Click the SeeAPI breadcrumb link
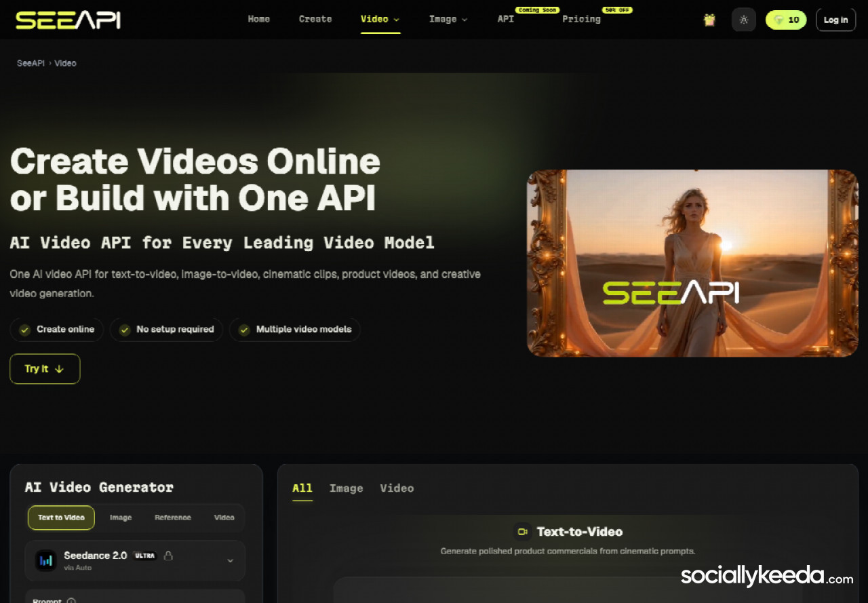 31,63
